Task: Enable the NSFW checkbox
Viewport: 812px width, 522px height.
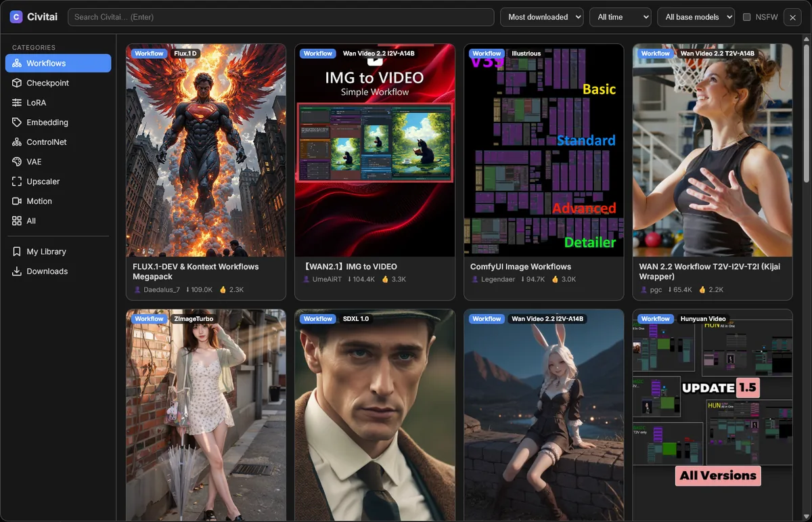Action: pyautogui.click(x=747, y=17)
